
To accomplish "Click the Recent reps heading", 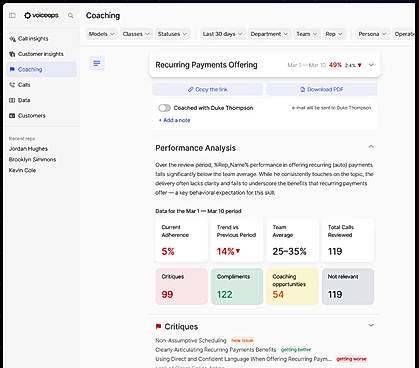I will [x=22, y=138].
